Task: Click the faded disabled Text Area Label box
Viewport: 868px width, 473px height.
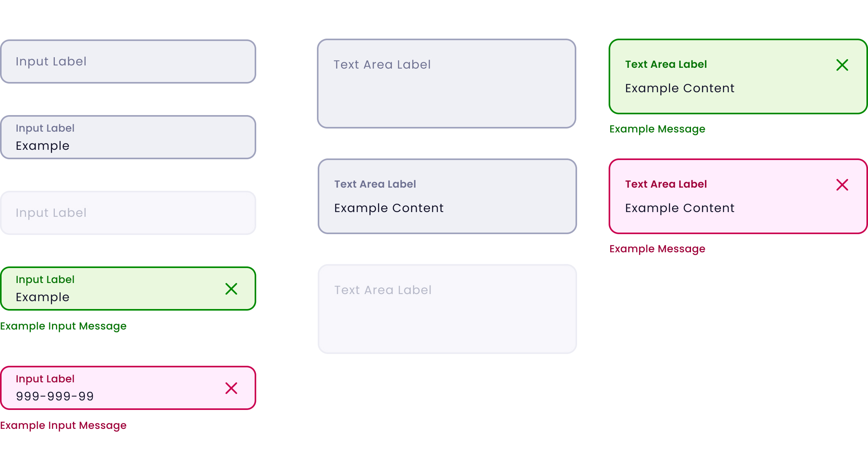Action: coord(447,309)
